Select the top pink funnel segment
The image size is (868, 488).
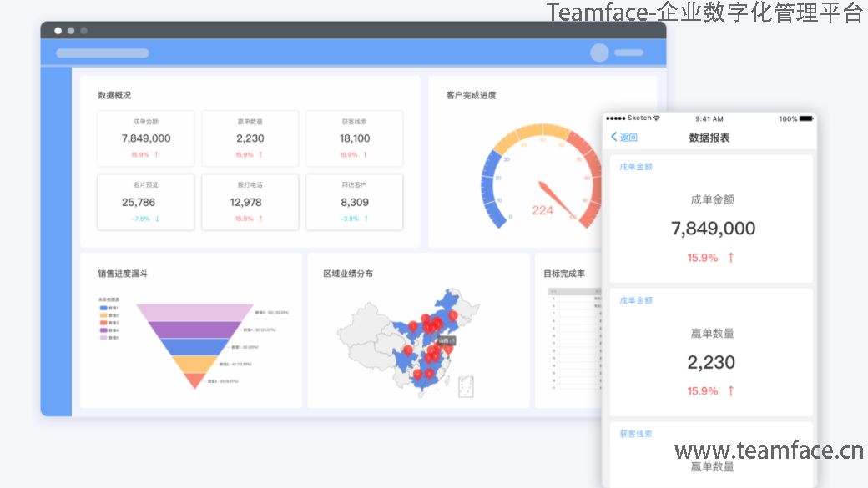[x=194, y=312]
